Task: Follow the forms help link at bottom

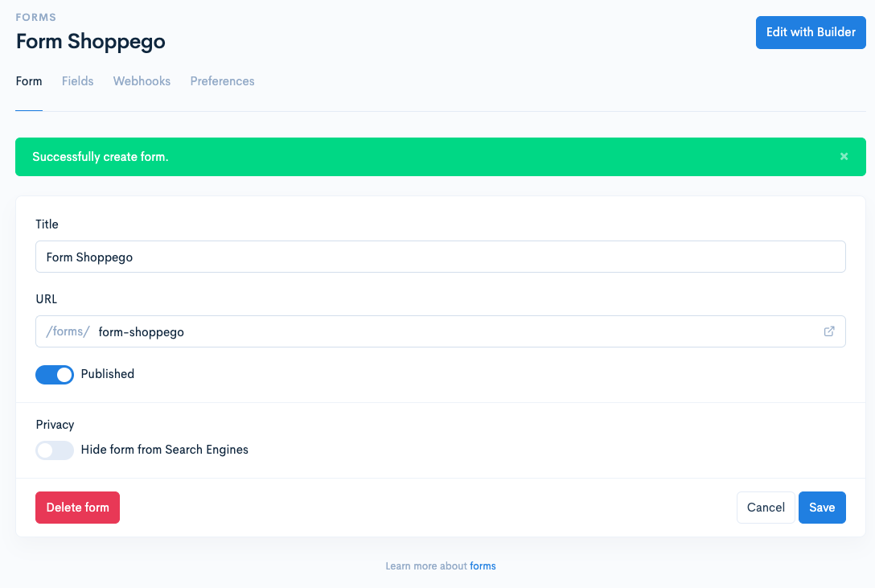Action: coord(483,566)
